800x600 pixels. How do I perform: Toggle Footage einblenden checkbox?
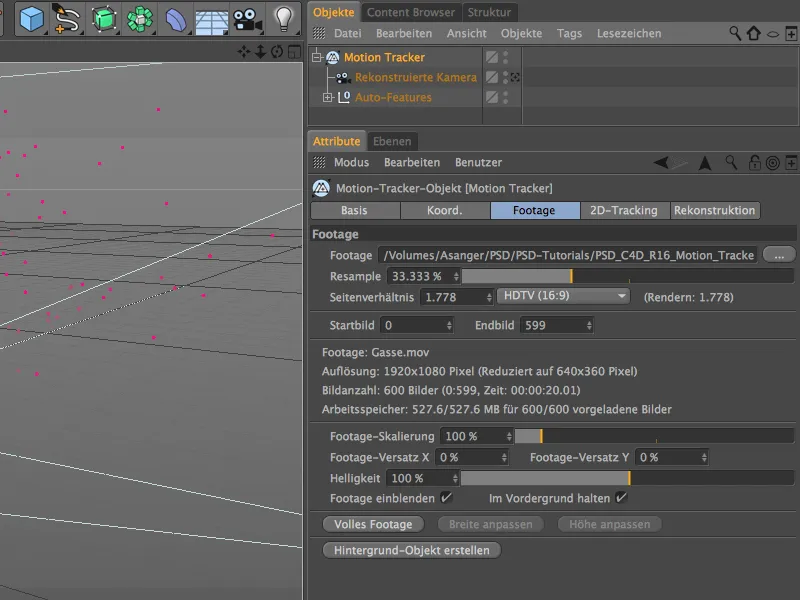(446, 497)
